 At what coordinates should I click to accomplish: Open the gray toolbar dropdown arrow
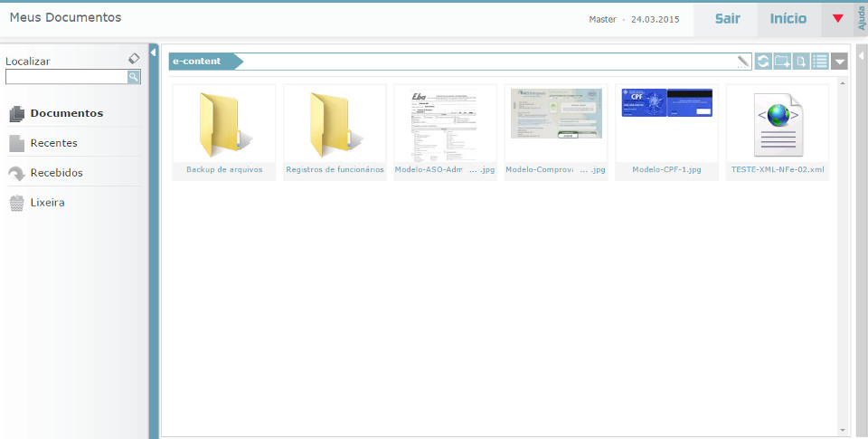click(x=840, y=62)
